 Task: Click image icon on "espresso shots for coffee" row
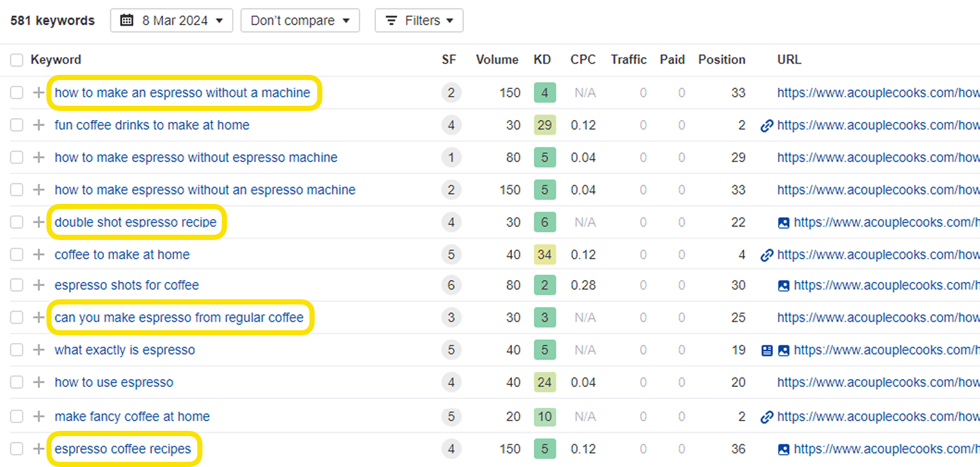pos(783,286)
